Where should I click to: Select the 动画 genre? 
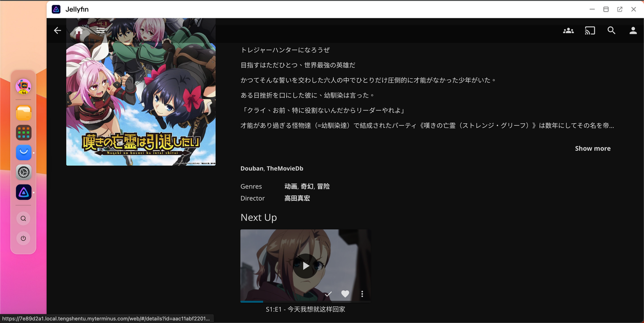pyautogui.click(x=291, y=186)
